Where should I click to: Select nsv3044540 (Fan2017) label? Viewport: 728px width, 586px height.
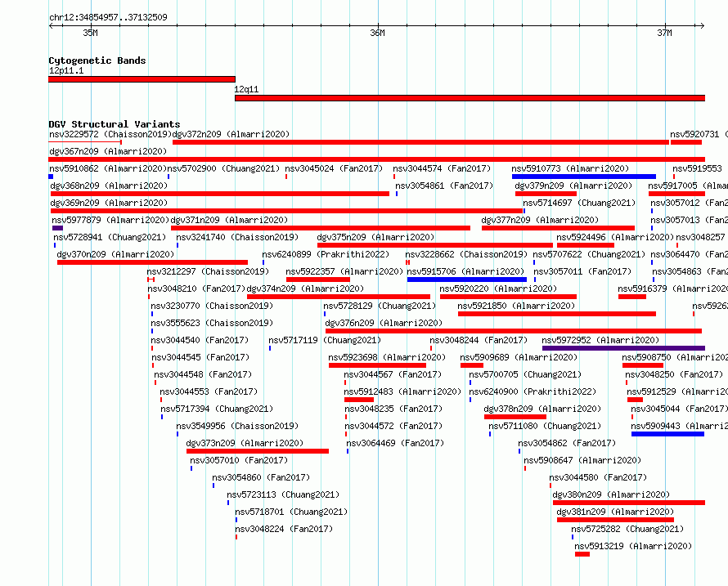tap(200, 340)
